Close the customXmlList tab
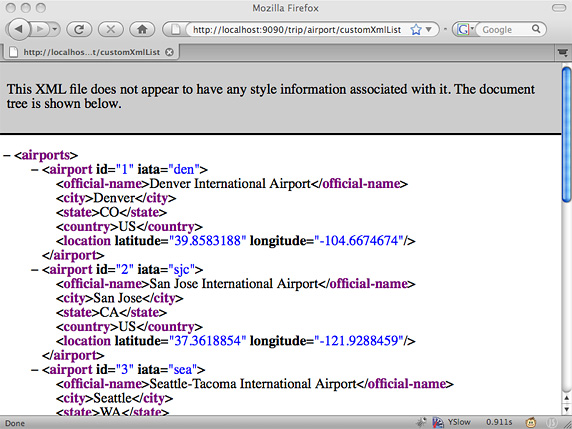 (169, 52)
